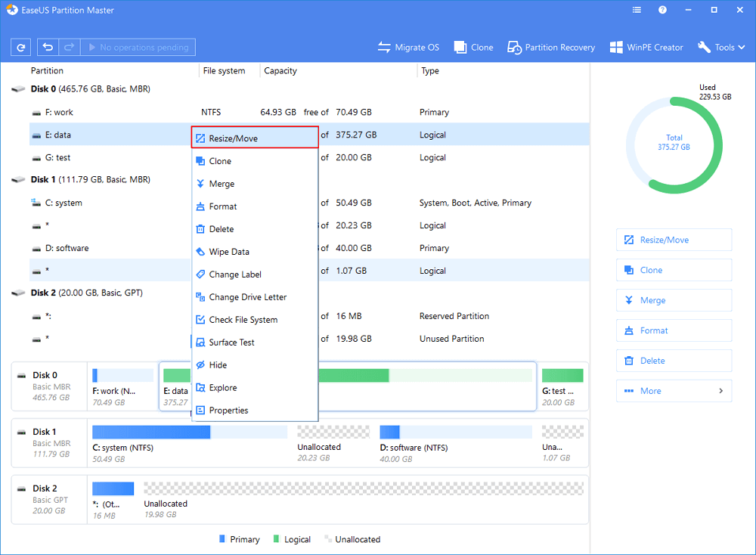
Task: Click the Unused Partition type text
Action: 452,339
